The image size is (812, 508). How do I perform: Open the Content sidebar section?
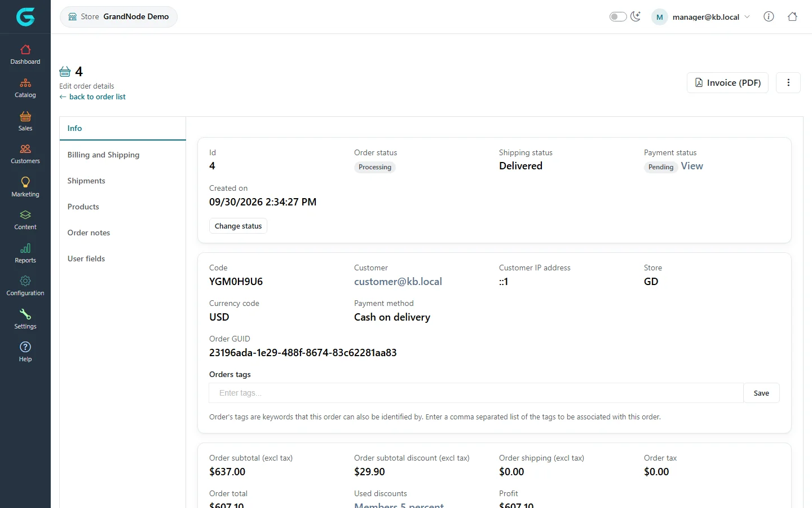pos(25,220)
